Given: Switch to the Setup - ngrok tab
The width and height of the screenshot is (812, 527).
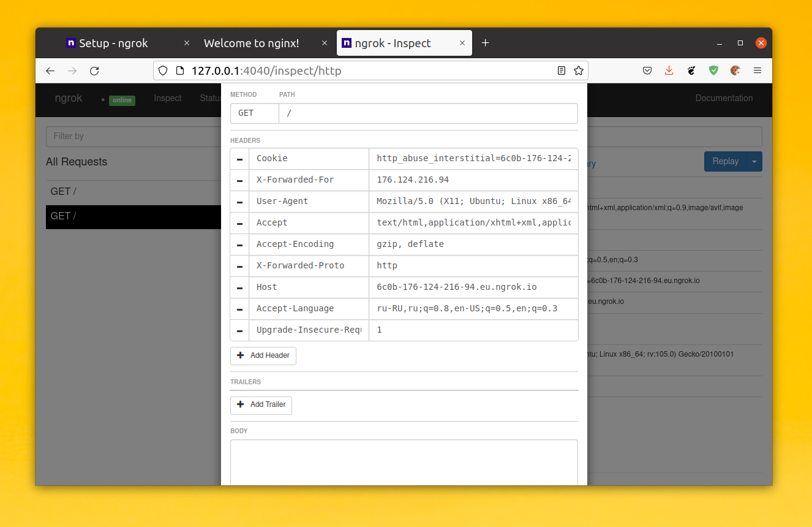Looking at the screenshot, I should 113,44.
